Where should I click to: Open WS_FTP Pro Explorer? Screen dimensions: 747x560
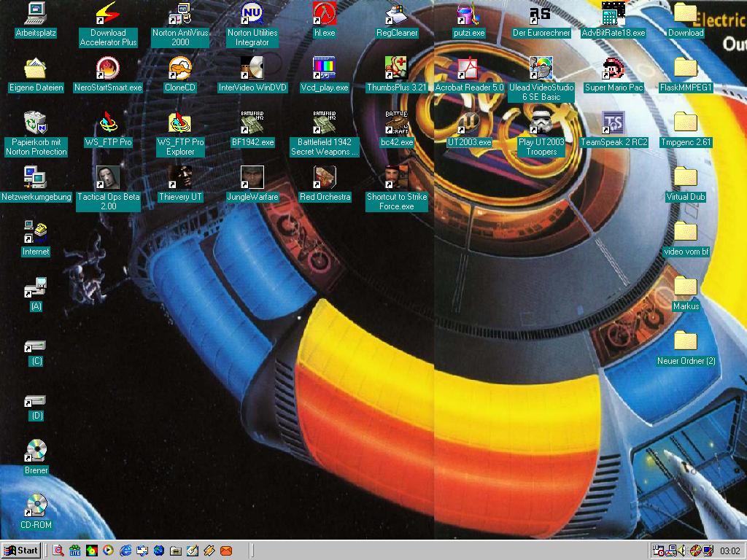[x=180, y=133]
